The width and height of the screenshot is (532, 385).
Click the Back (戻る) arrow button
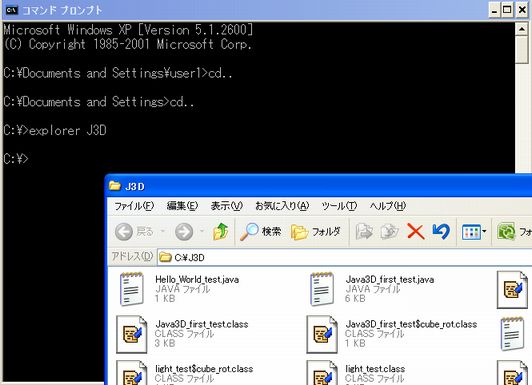(x=134, y=232)
